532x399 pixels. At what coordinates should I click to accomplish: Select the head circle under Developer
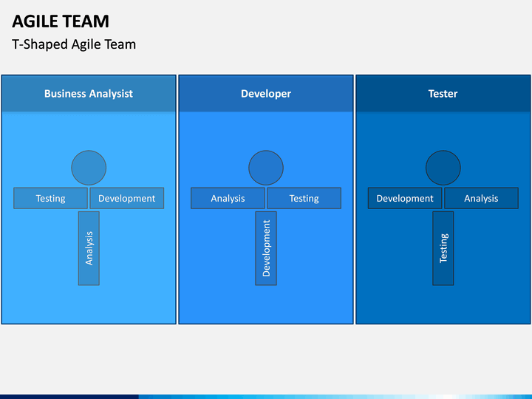click(266, 168)
